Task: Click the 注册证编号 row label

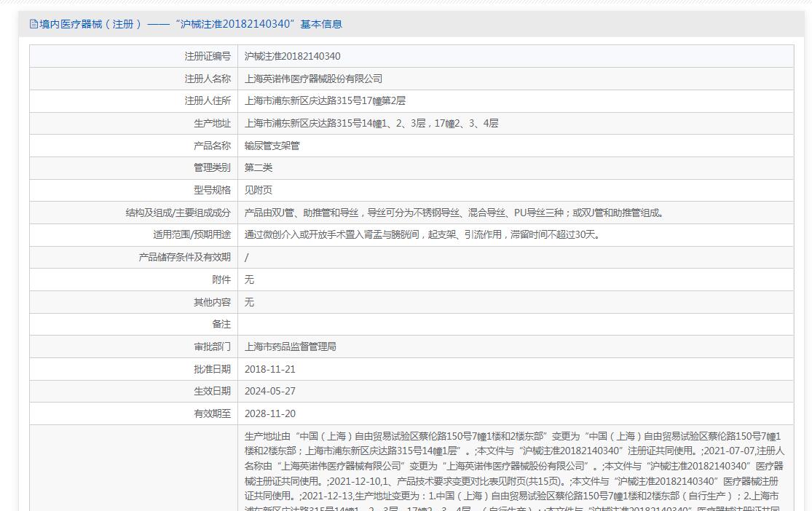Action: point(208,57)
